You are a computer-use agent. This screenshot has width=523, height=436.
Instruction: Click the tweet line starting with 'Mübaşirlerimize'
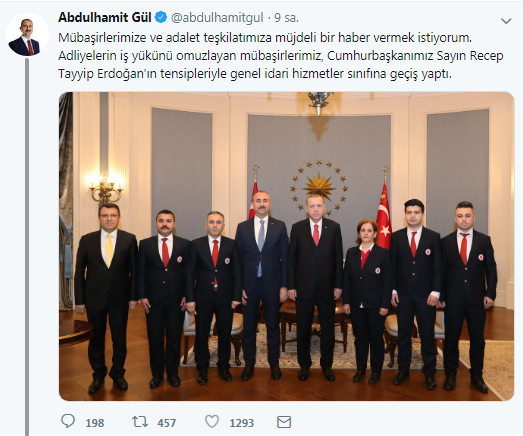tap(265, 38)
